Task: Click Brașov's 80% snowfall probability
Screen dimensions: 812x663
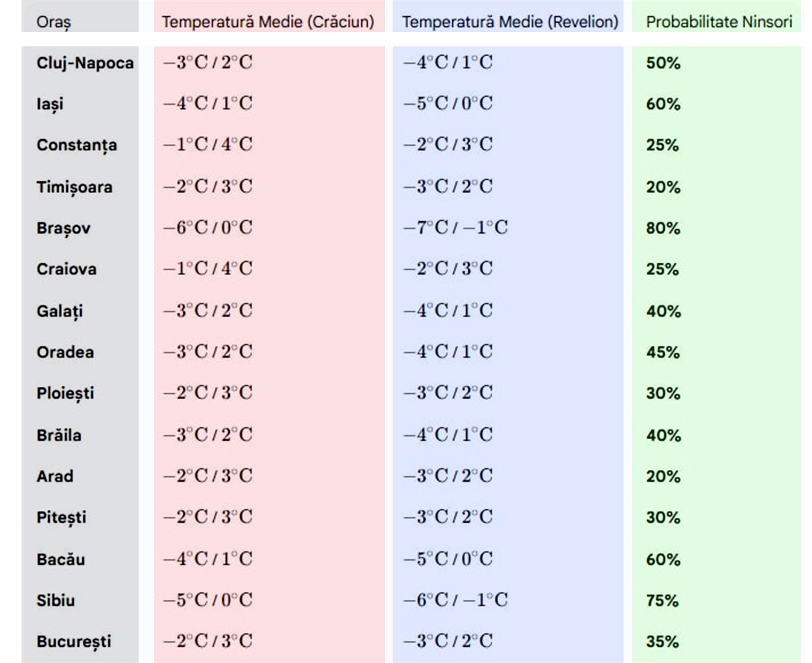Action: click(663, 228)
